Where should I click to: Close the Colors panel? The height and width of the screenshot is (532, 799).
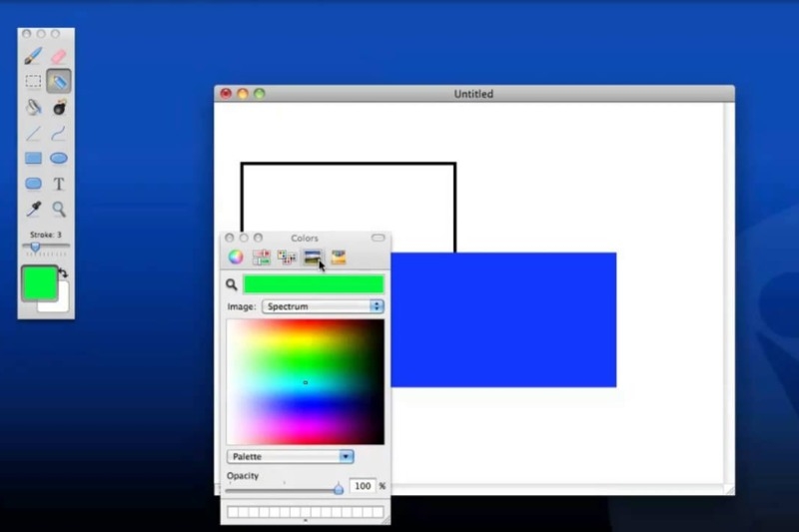(x=230, y=238)
